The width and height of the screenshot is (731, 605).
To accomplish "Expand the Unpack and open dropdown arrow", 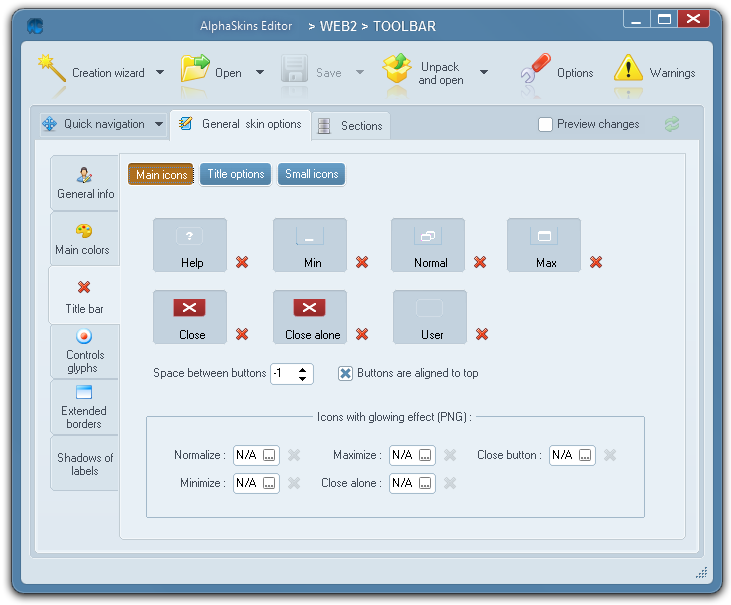I will pyautogui.click(x=484, y=72).
